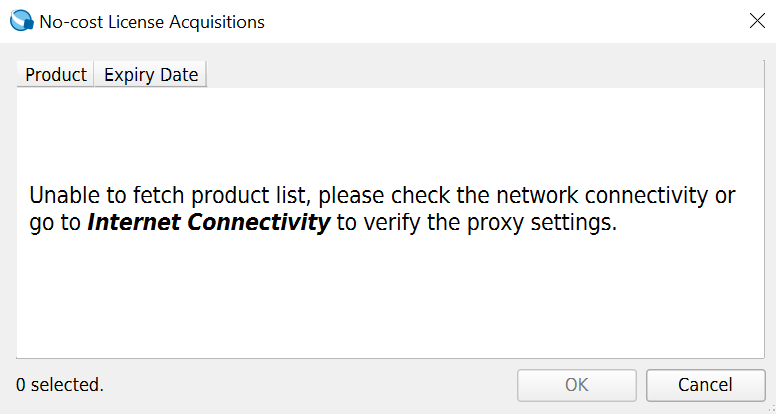Click the "No-cost License Acquisitions" title text

click(x=152, y=21)
